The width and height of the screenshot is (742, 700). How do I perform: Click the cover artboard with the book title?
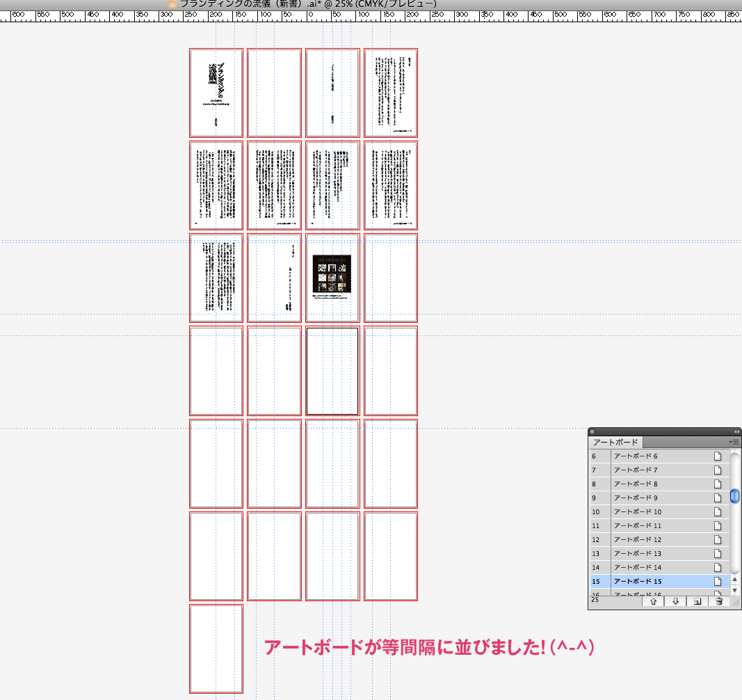pos(216,93)
